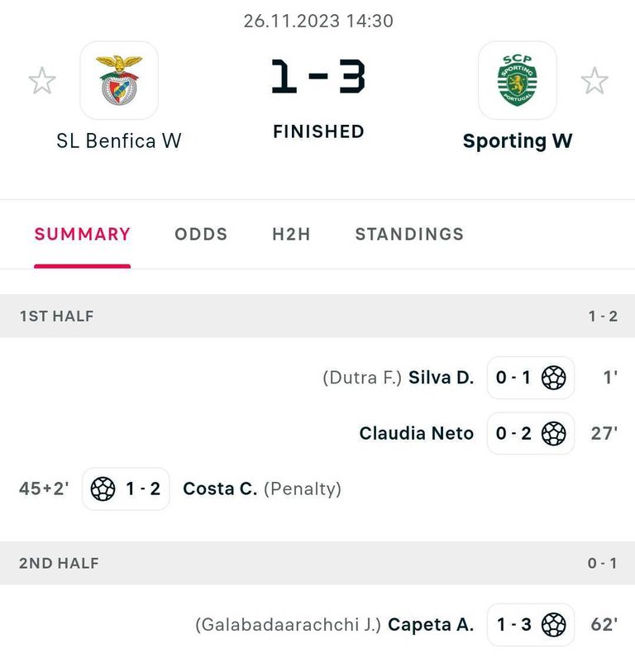Click SL Benfica W team name
Image resolution: width=635 pixels, height=672 pixels.
click(x=119, y=141)
